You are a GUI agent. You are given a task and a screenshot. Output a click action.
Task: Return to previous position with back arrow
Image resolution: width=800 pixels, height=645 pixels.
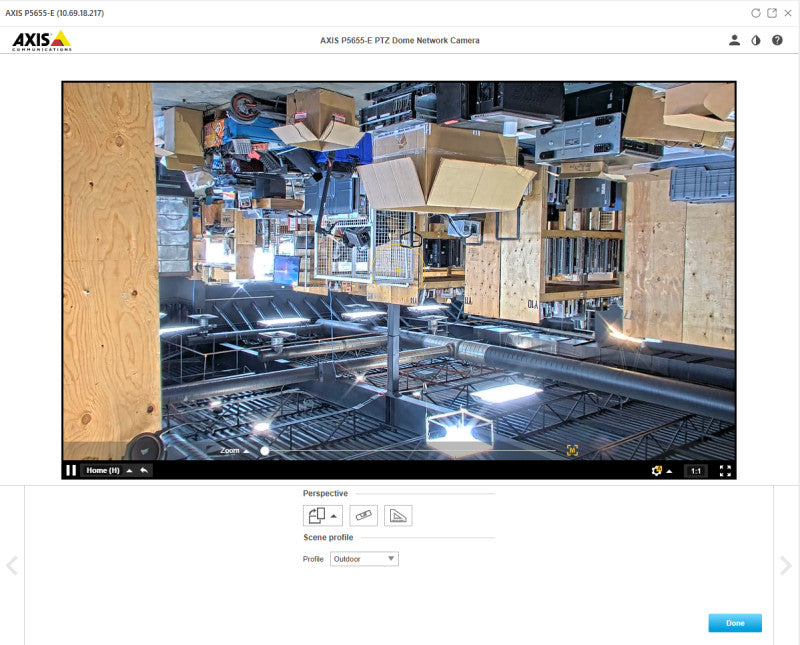click(144, 470)
